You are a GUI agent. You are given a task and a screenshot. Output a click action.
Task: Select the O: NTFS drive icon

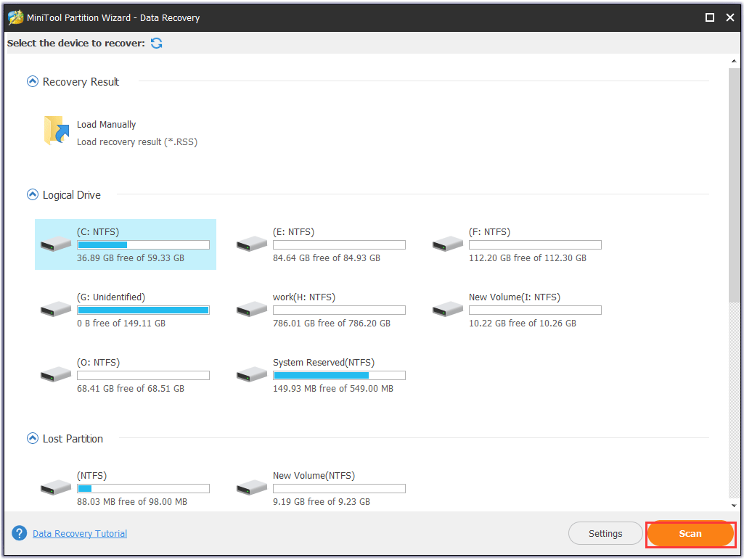[56, 374]
